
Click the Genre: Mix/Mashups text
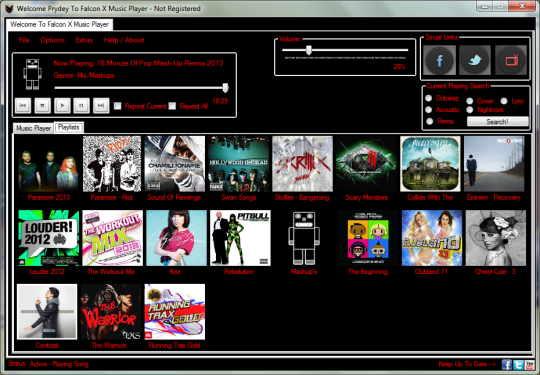click(x=84, y=75)
